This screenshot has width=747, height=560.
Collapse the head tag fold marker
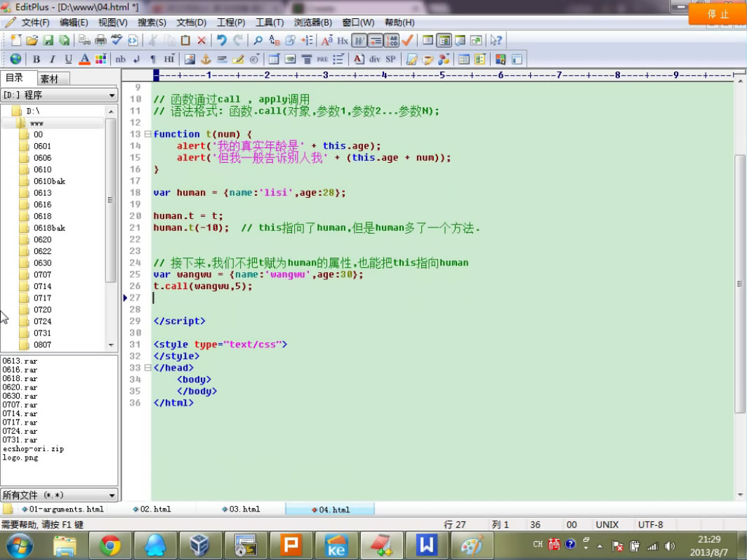tap(147, 368)
